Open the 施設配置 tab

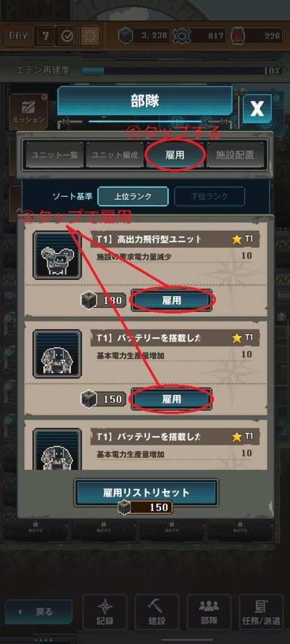coord(236,155)
